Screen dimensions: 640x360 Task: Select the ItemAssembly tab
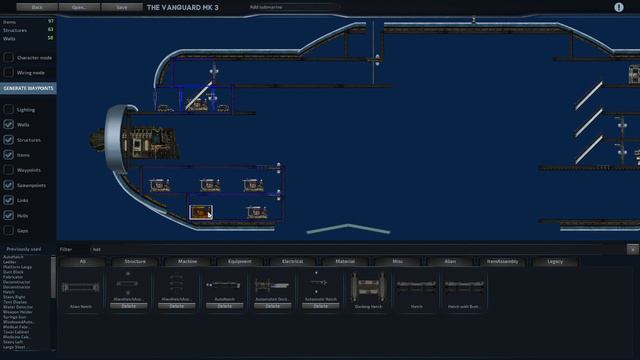coord(502,261)
